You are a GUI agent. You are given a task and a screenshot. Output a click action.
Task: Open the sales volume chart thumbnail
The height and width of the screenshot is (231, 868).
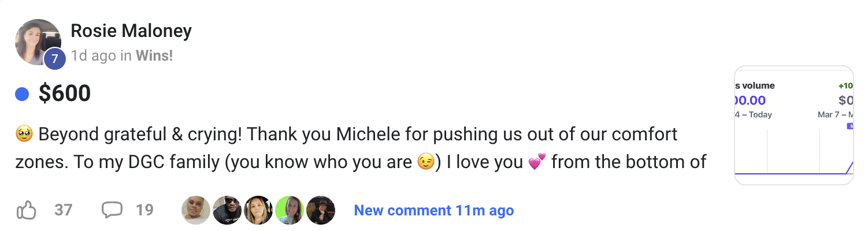click(793, 125)
